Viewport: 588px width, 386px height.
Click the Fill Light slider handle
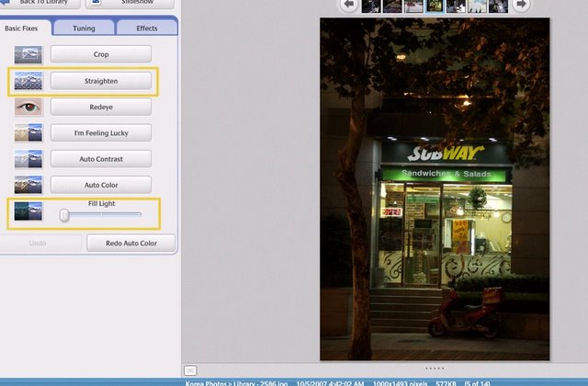coord(64,215)
